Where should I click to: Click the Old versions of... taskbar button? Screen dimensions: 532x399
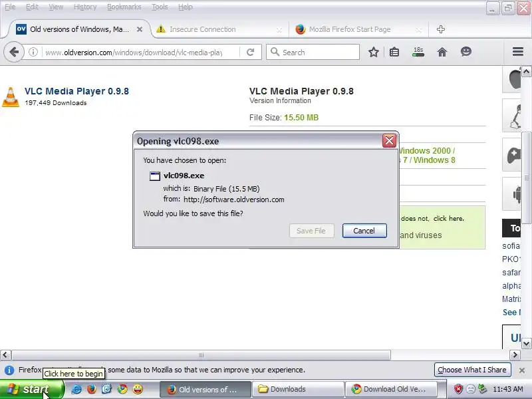(x=205, y=389)
